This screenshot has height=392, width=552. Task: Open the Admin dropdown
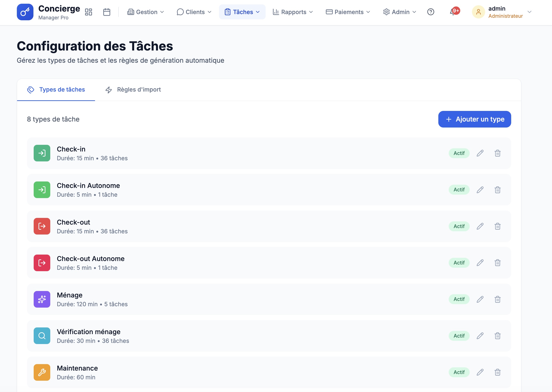coord(399,12)
